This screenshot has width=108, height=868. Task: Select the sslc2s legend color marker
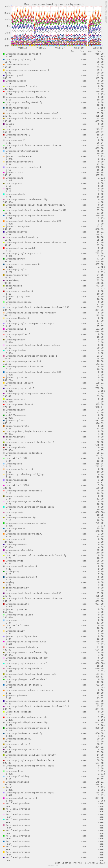(x=4, y=124)
